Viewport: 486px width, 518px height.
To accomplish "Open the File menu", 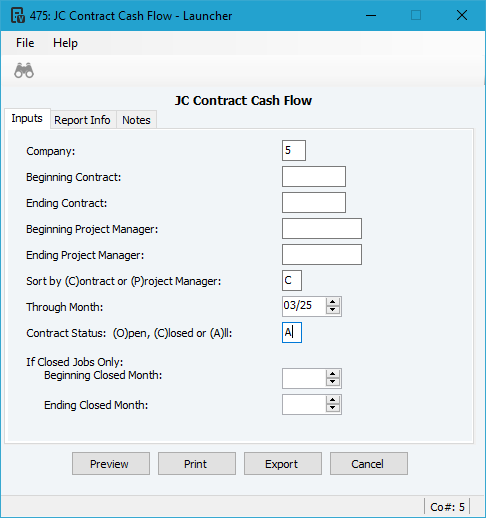I will tap(25, 43).
